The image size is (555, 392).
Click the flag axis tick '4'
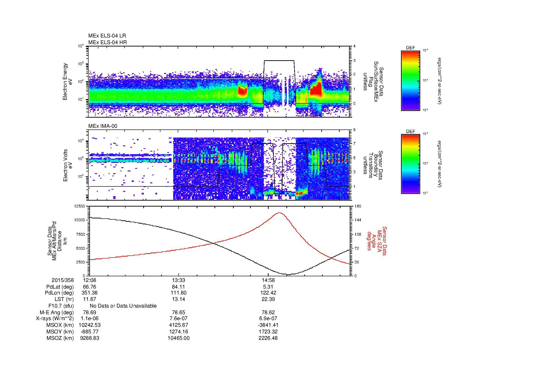354,46
